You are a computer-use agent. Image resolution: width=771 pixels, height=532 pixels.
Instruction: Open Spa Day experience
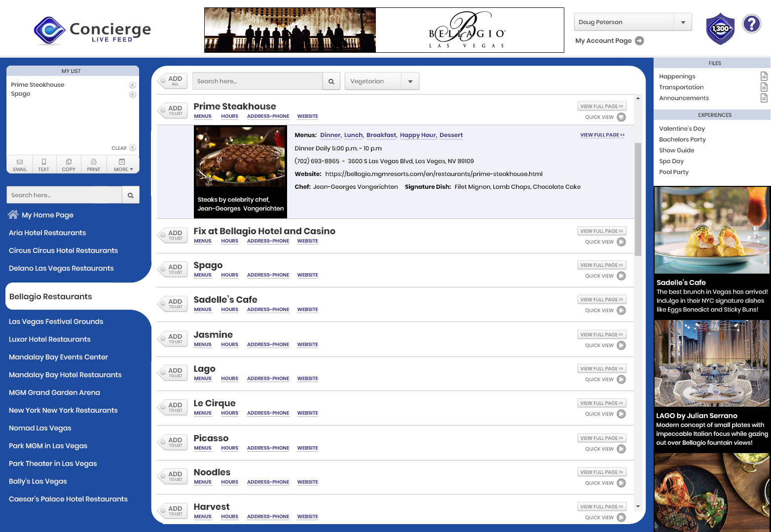coord(671,161)
